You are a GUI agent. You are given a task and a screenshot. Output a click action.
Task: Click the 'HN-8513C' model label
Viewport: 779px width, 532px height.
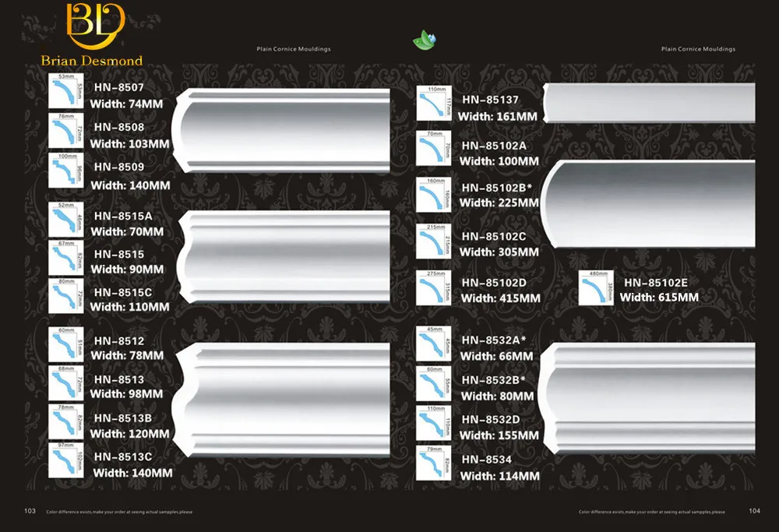pos(123,457)
